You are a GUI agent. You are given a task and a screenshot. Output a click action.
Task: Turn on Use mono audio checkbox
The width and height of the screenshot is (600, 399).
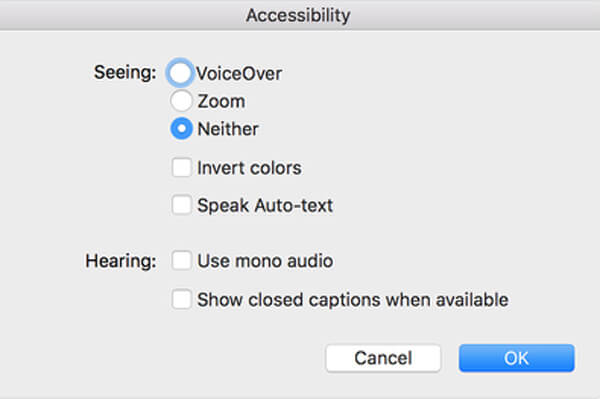point(181,261)
